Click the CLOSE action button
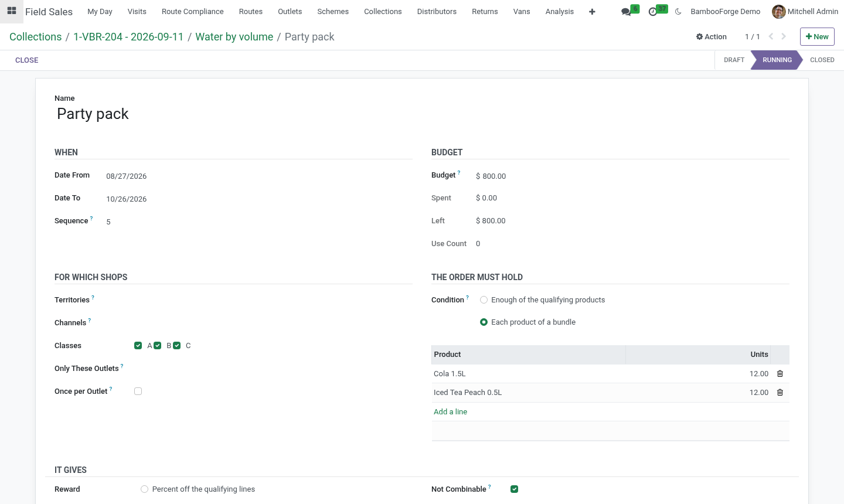 27,60
